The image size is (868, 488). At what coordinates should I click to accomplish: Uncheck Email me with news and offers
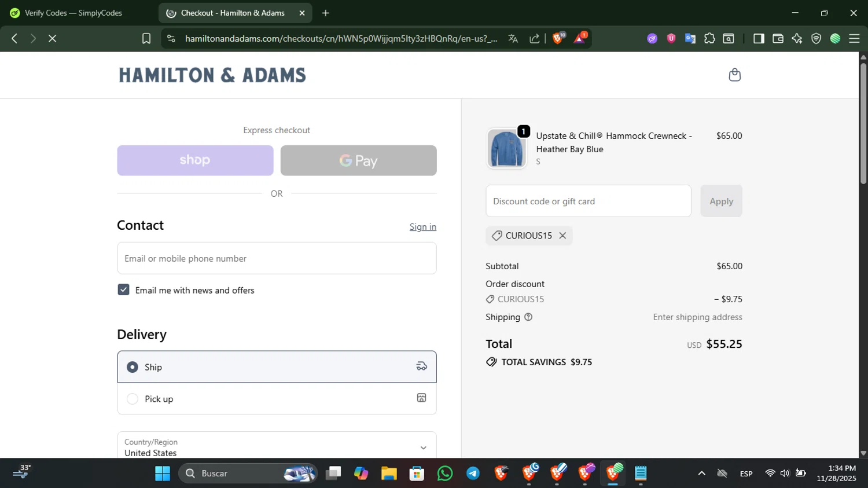click(x=123, y=290)
